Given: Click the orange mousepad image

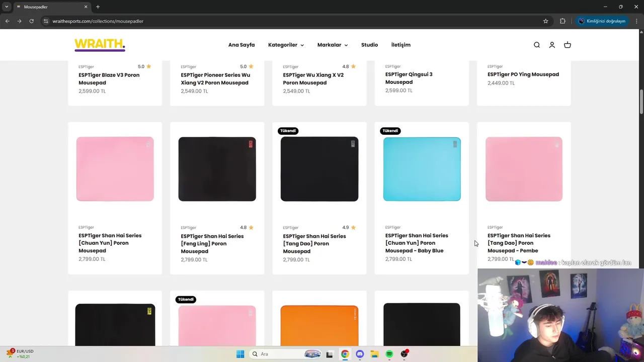Looking at the screenshot, I should point(319,325).
